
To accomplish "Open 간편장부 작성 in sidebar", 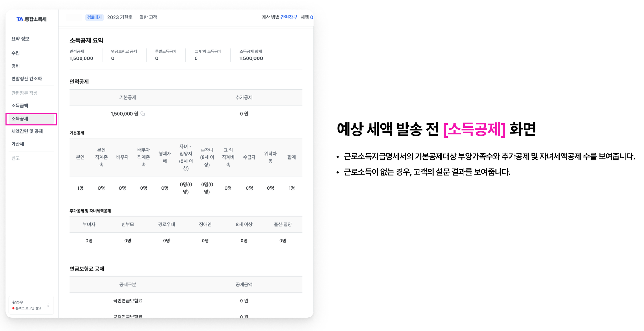I will pyautogui.click(x=25, y=93).
